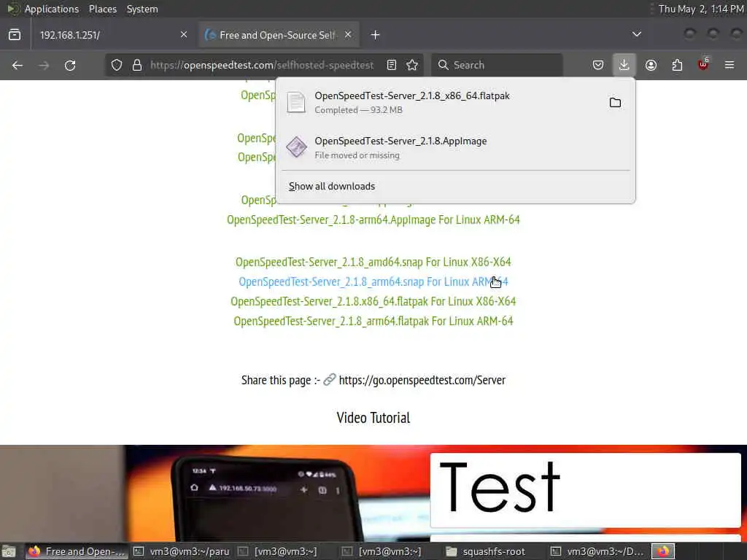Open the Applications menu
The height and width of the screenshot is (560, 747).
[x=52, y=9]
